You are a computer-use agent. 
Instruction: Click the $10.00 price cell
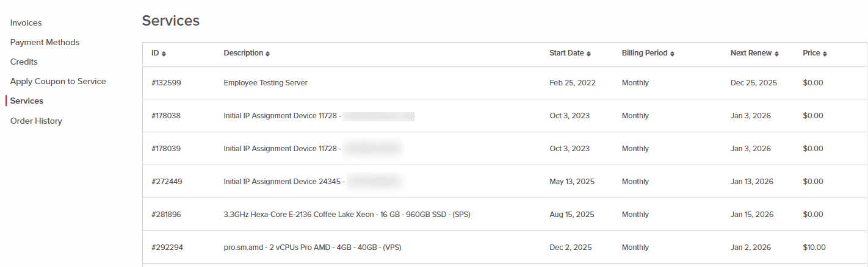[x=814, y=247]
